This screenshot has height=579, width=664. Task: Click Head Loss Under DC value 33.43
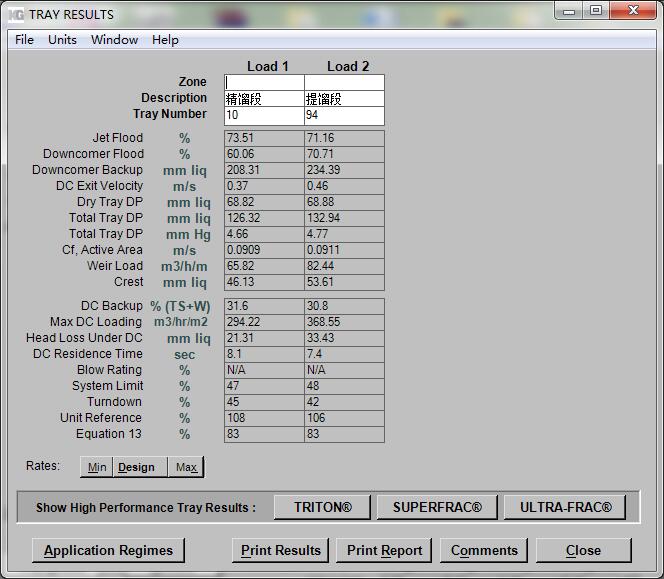[344, 338]
